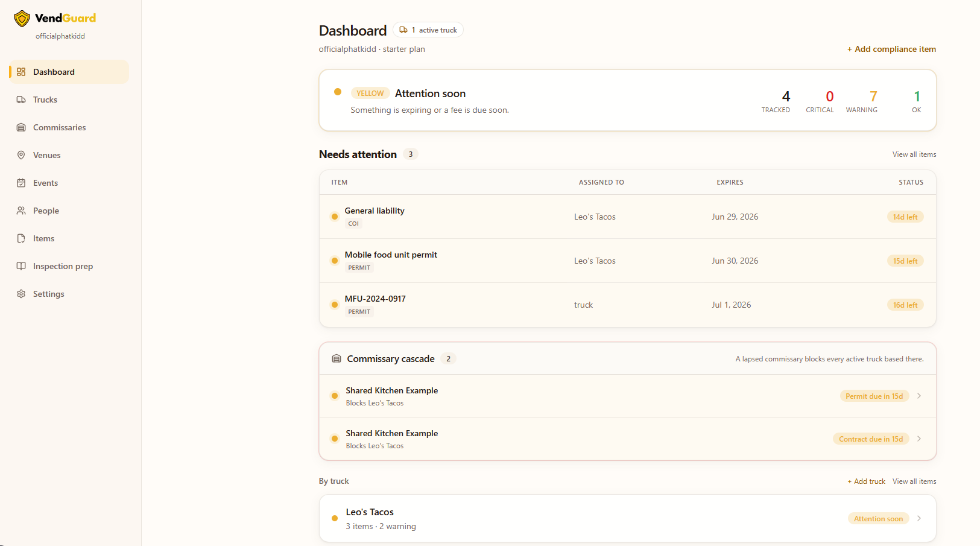Screen dimensions: 980x546
Task: Click Commissary cascade count badge 2
Action: 448,359
